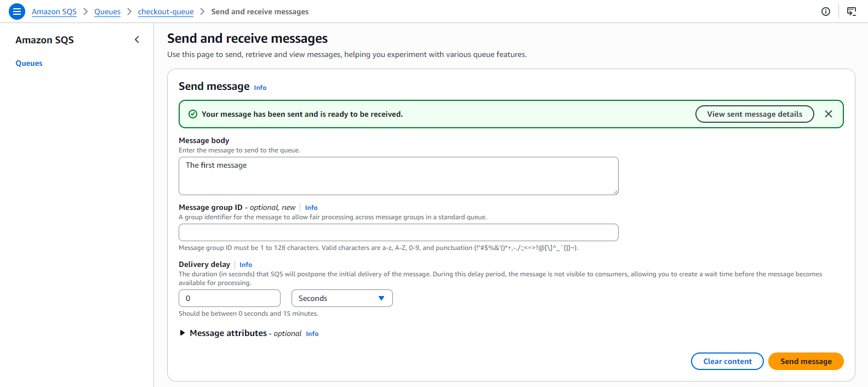Image resolution: width=868 pixels, height=387 pixels.
Task: Open Info link for Message attributes
Action: [312, 334]
